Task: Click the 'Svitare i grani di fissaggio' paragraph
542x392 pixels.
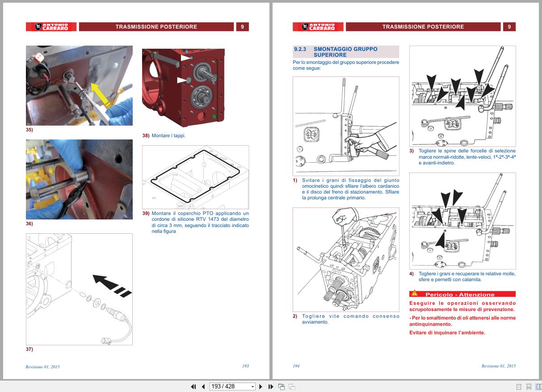Action: click(351, 189)
